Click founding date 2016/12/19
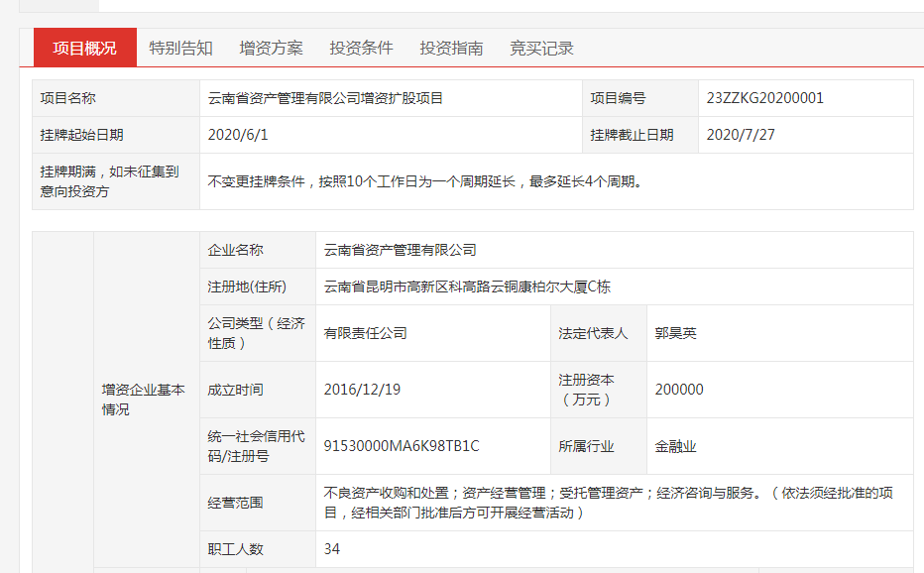The height and width of the screenshot is (573, 924). pyautogui.click(x=363, y=390)
